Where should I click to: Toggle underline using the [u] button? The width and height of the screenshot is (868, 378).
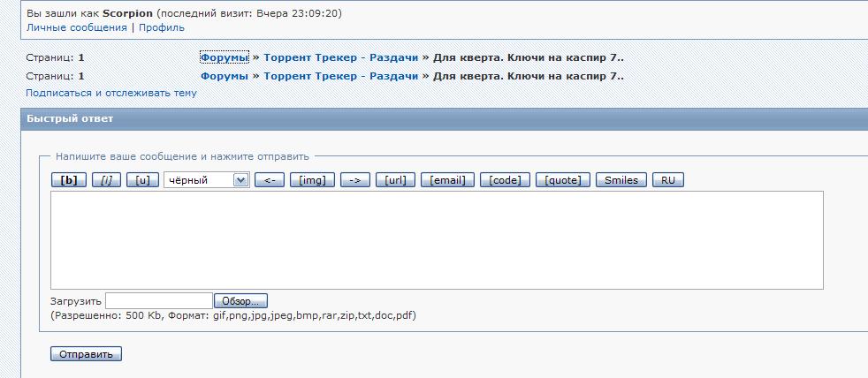142,180
